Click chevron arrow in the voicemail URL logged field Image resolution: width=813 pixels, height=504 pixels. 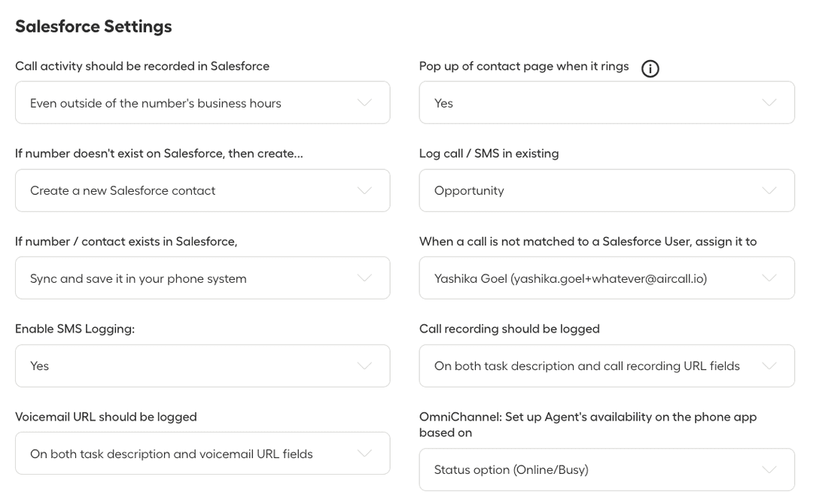[364, 453]
